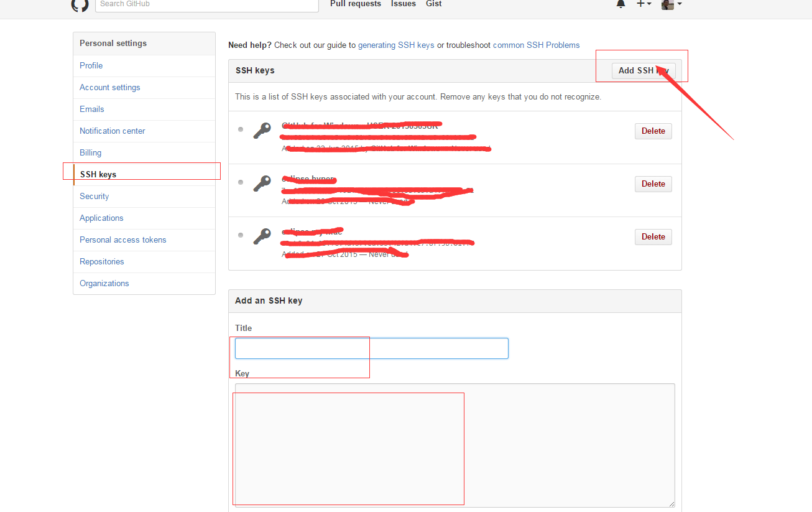This screenshot has height=512, width=812.
Task: Open Gist in the header
Action: 434,4
